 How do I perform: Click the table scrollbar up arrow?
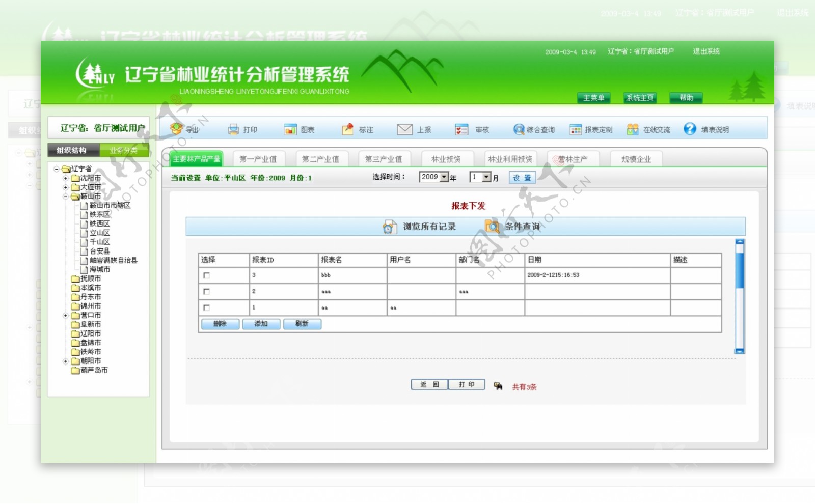pos(740,242)
